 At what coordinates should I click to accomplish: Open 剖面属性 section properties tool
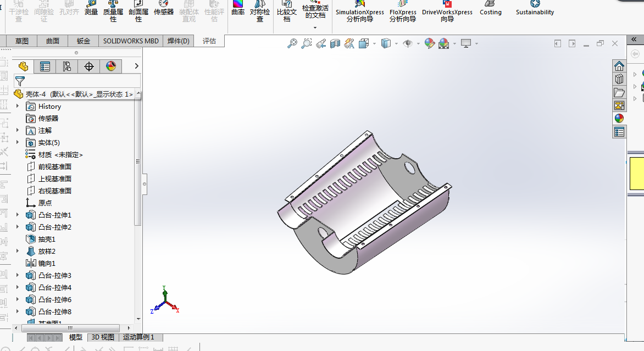click(x=138, y=11)
